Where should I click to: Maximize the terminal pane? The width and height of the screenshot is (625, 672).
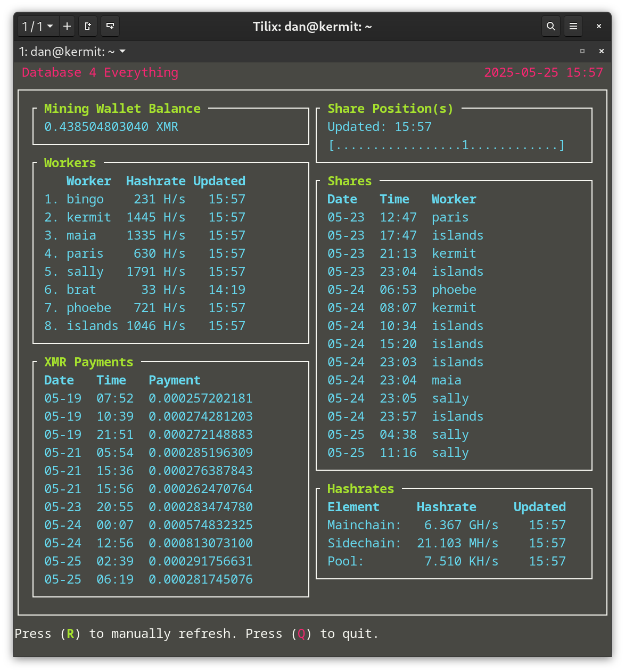[x=582, y=52]
